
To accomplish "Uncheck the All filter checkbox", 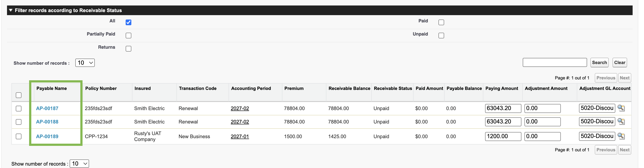I will pyautogui.click(x=128, y=22).
